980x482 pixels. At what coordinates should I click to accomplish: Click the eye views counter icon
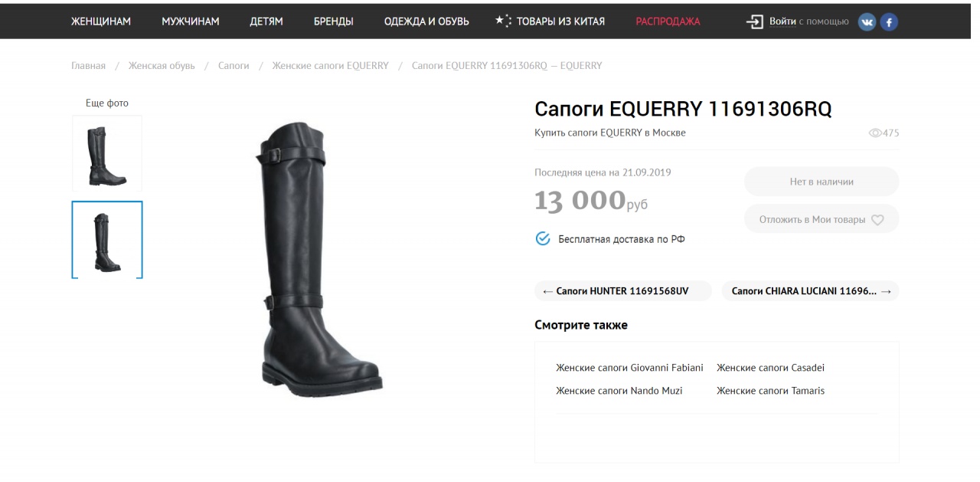tap(876, 133)
